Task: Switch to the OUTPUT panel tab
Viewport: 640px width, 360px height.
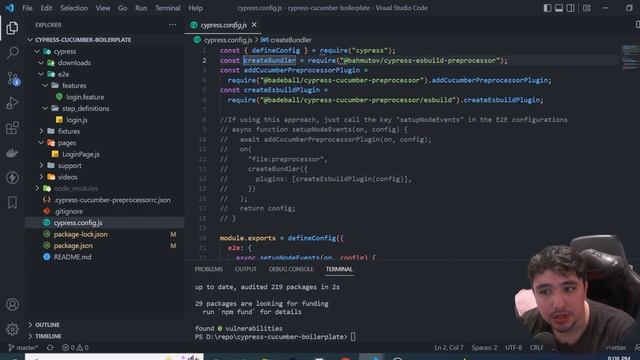Action: 246,269
